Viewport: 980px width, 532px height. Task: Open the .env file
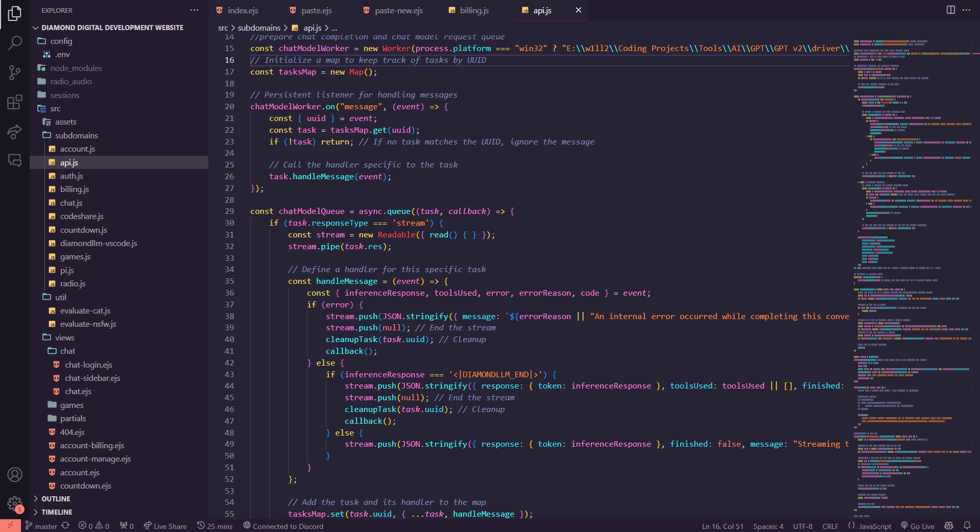62,54
